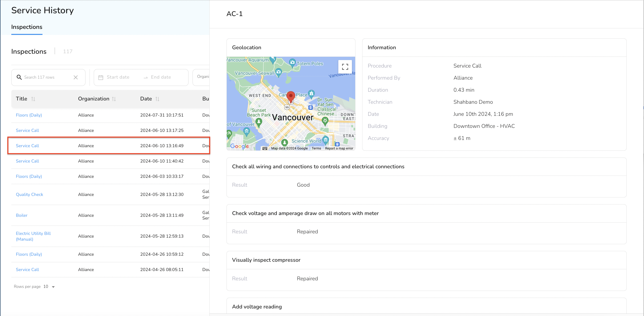Viewport: 644px width, 316px height.
Task: Click the Dr. Sun Yat-Sen garden marker
Action: click(325, 121)
